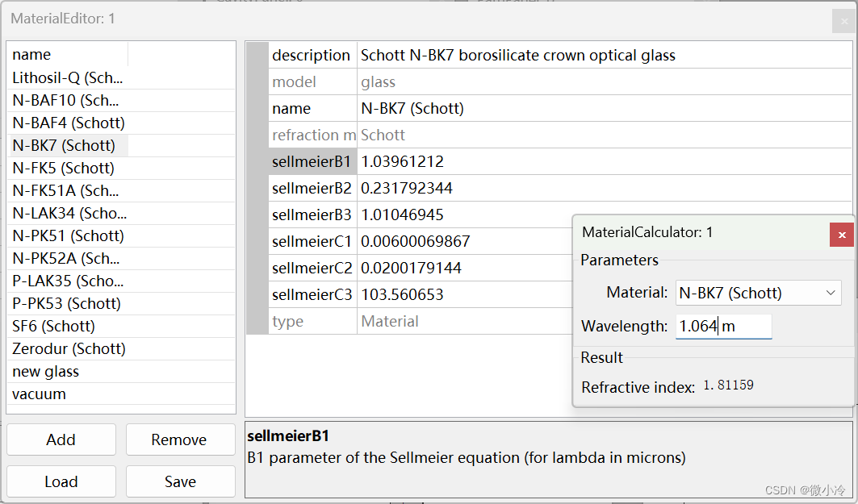The height and width of the screenshot is (504, 858).
Task: Click the Save button
Action: tap(181, 481)
